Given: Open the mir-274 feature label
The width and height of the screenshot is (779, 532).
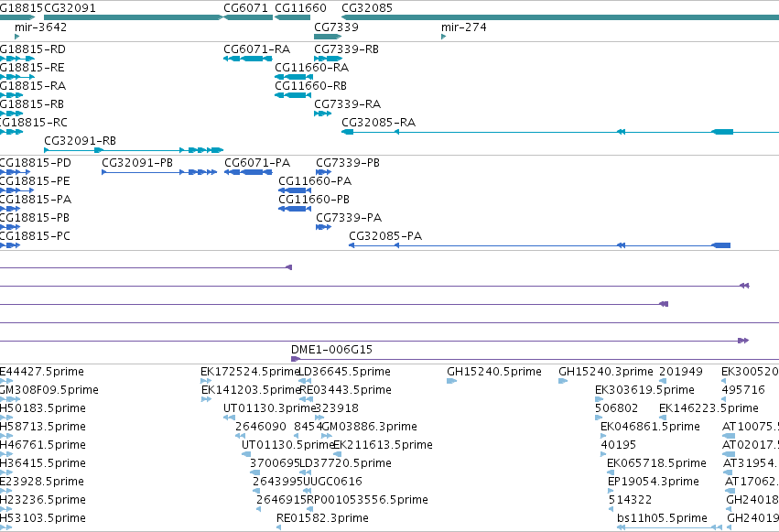Looking at the screenshot, I should 464,27.
